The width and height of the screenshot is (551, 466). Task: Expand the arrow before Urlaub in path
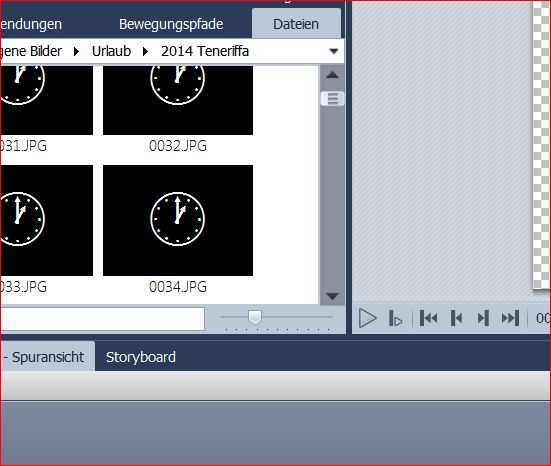76,52
